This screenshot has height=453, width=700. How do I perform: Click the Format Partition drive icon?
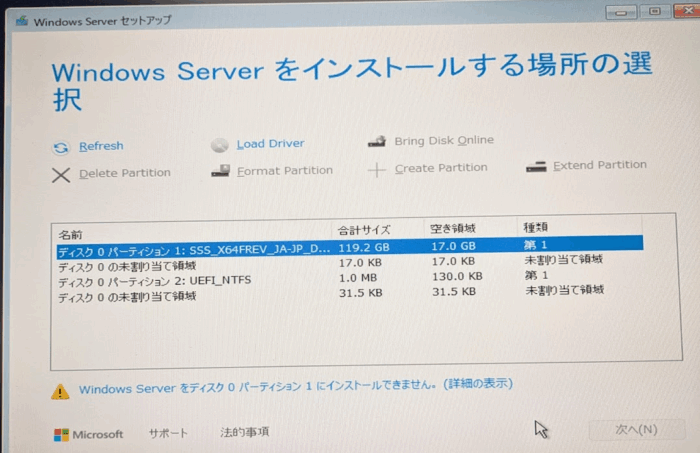click(x=221, y=172)
